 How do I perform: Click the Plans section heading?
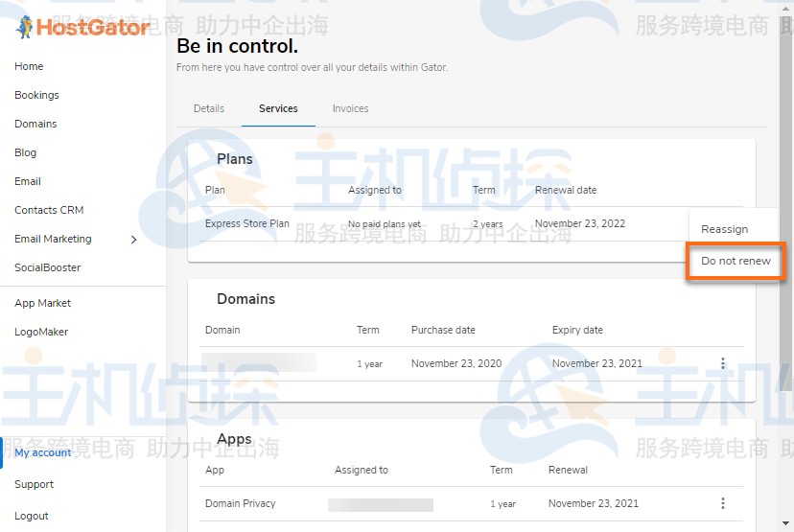point(234,159)
